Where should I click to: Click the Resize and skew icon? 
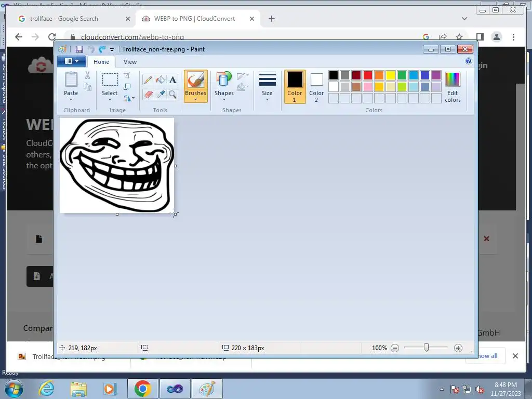(127, 87)
